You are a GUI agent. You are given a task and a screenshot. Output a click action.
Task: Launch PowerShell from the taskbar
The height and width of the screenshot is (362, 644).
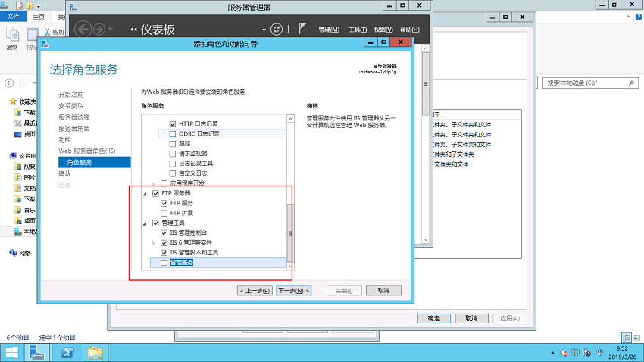pos(67,353)
